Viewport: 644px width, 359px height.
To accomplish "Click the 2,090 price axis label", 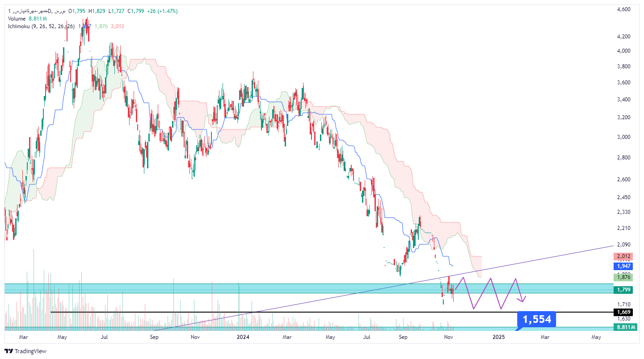I will [x=623, y=245].
